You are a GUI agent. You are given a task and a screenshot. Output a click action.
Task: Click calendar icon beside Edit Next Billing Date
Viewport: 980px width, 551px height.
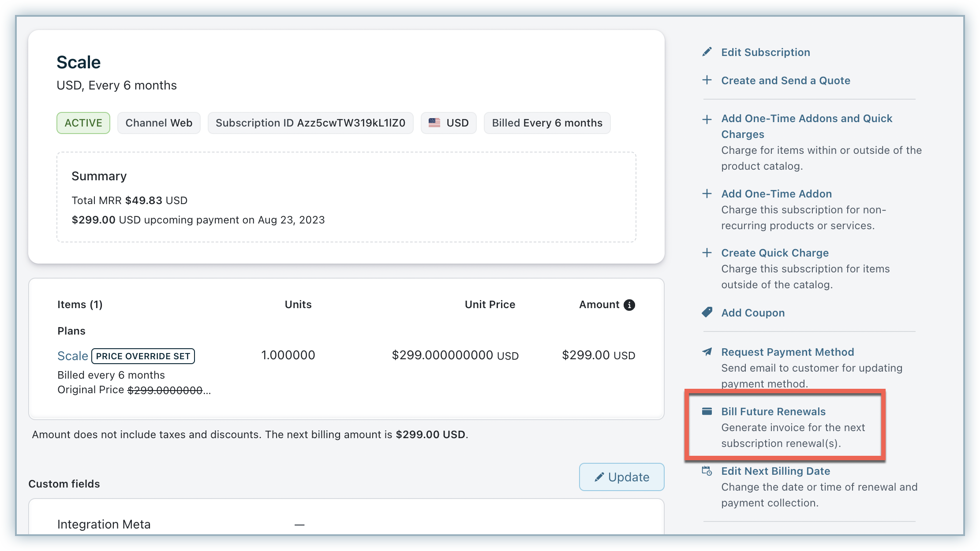pyautogui.click(x=707, y=471)
